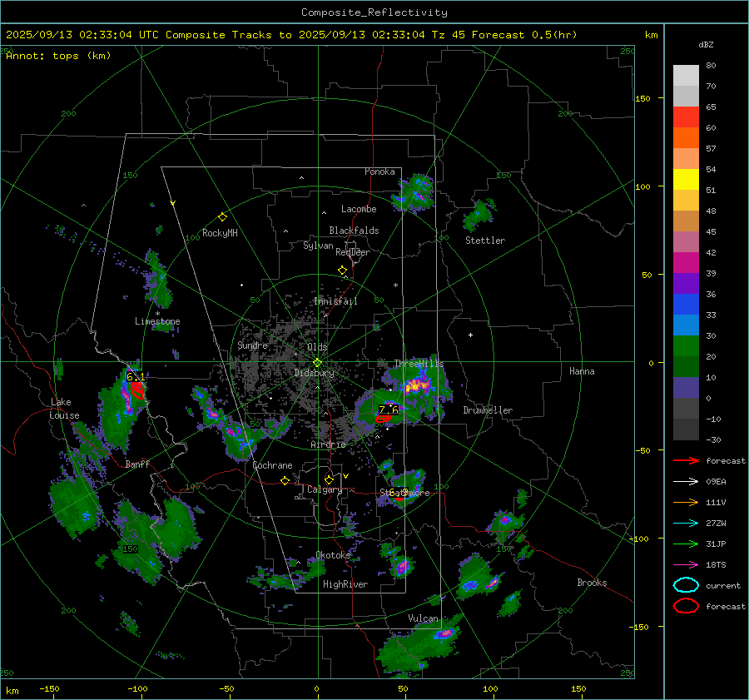Click the Banff city label
This screenshot has height=700, width=749.
[x=137, y=464]
